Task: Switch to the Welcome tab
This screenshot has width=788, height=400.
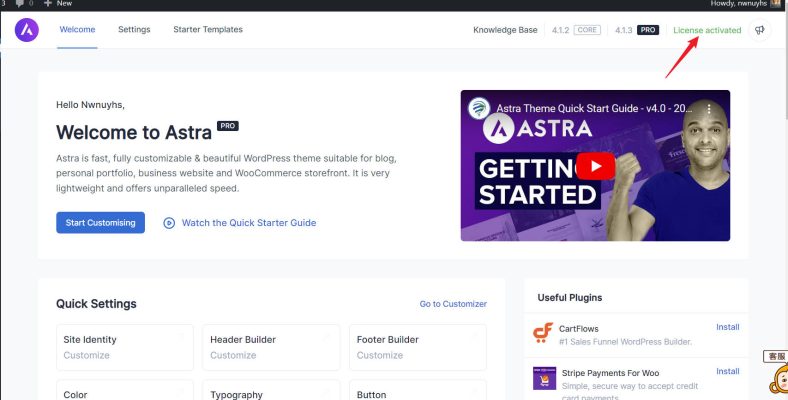Action: (x=77, y=30)
